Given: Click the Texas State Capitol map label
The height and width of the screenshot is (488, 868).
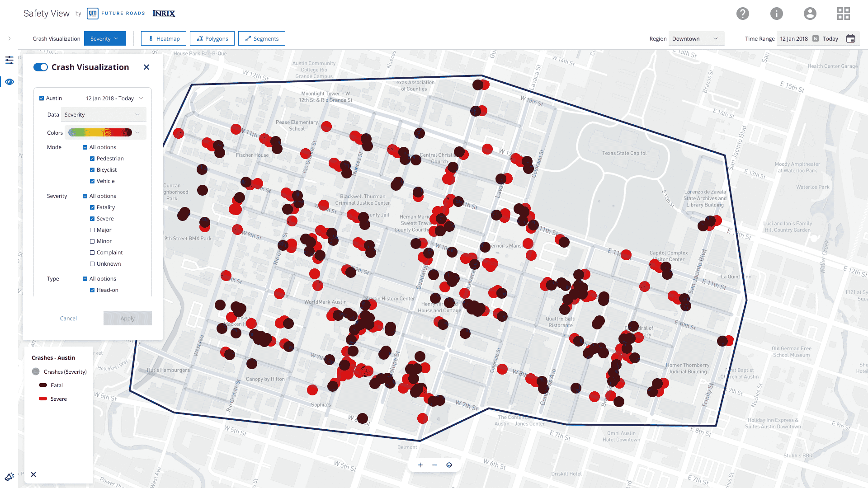Looking at the screenshot, I should coord(624,153).
